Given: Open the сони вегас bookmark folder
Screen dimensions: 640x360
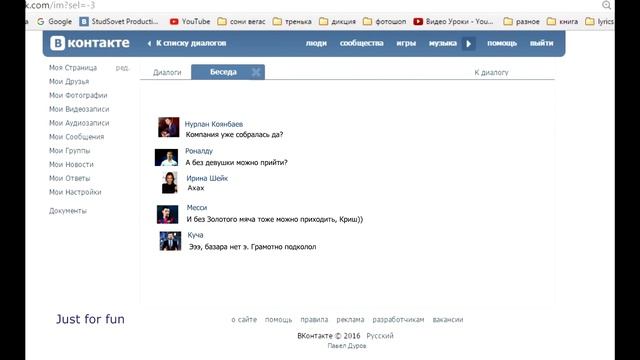Looking at the screenshot, I should [241, 22].
